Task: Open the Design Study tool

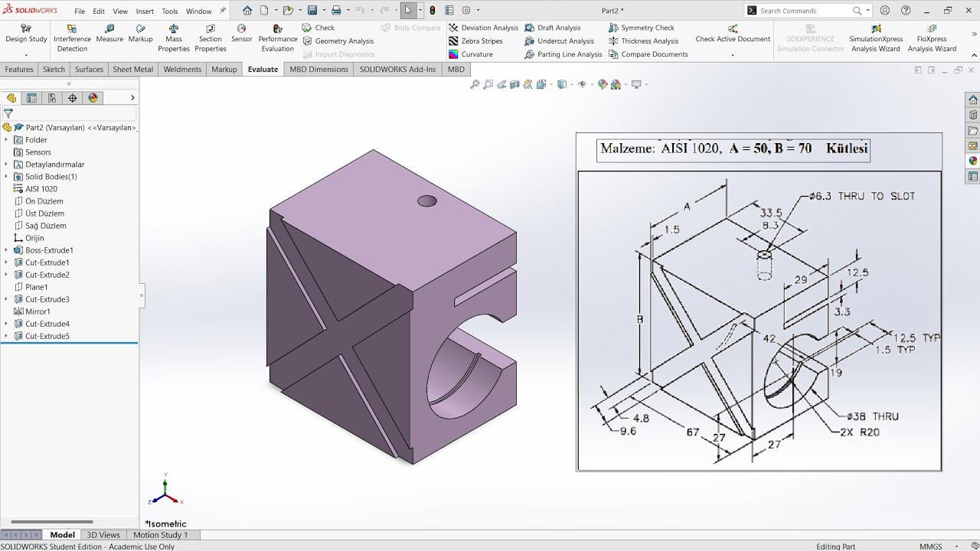Action: tap(26, 34)
